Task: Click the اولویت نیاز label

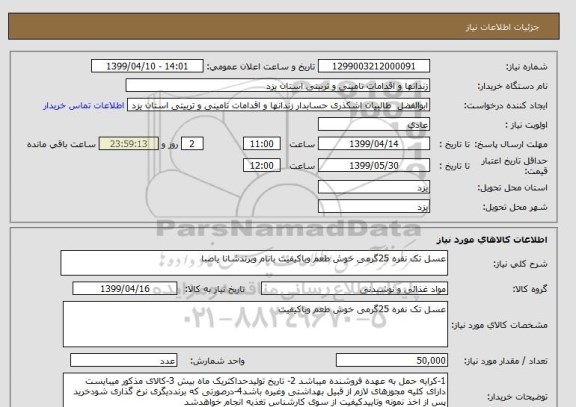Action: (526, 125)
